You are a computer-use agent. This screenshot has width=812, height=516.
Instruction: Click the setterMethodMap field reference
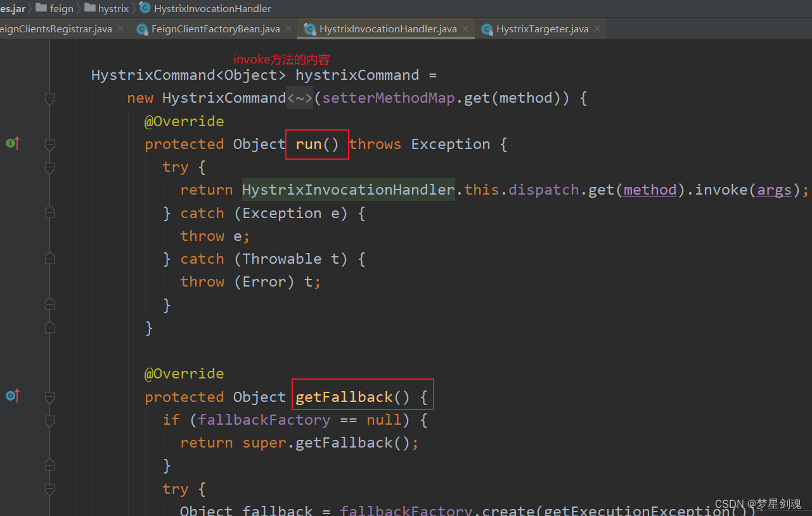(x=389, y=98)
